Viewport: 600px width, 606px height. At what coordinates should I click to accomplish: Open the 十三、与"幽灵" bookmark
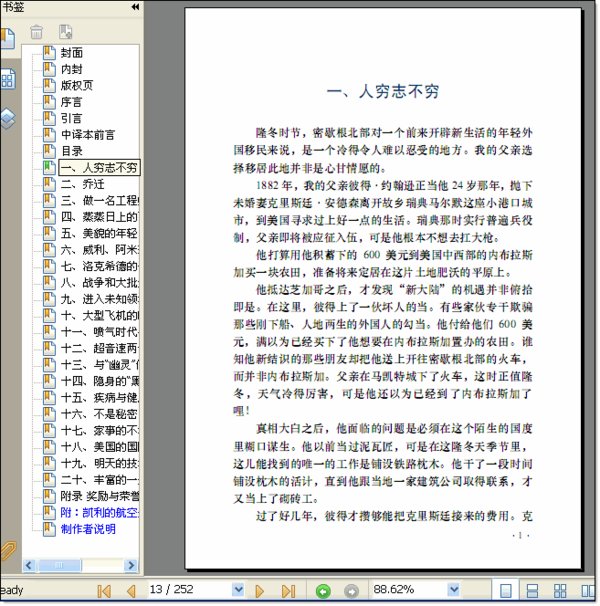(100, 364)
